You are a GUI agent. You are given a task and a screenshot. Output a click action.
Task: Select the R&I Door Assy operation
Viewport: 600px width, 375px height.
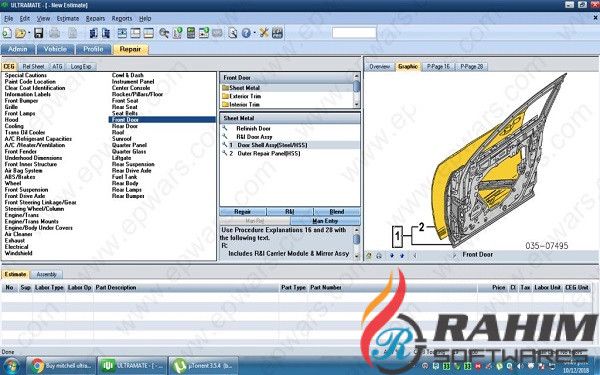[x=254, y=137]
